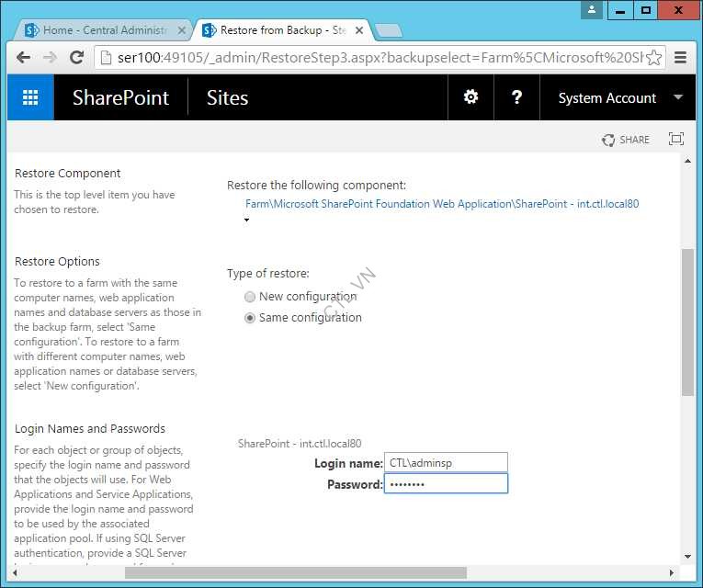Switch to the Home - Central Administration tab

101,30
